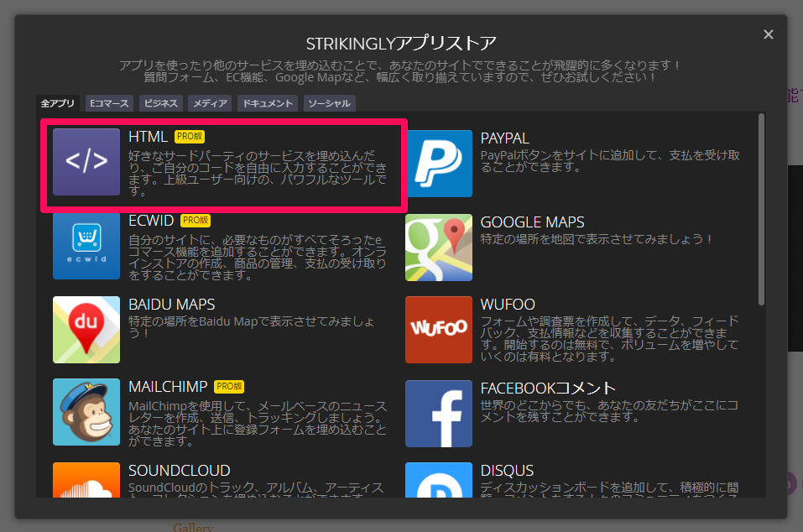This screenshot has width=803, height=532.
Task: Click the PRO版 badge beside MAILCHIMP
Action: coord(229,387)
